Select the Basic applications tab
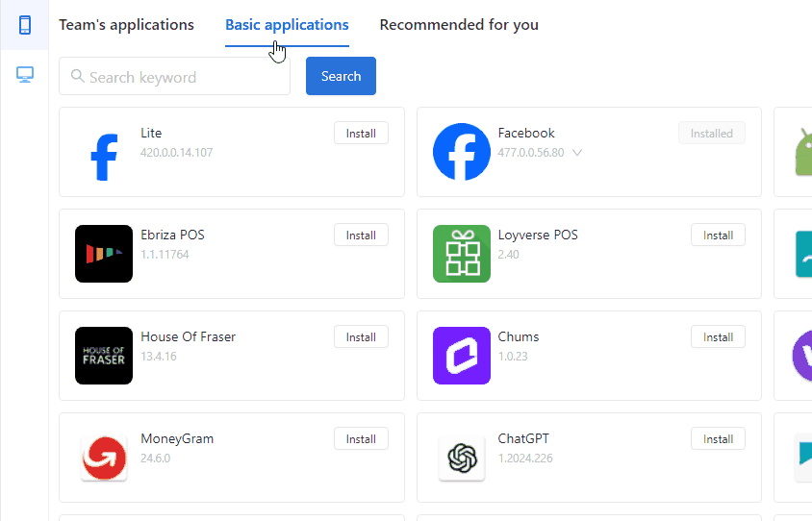This screenshot has width=812, height=521. click(287, 25)
